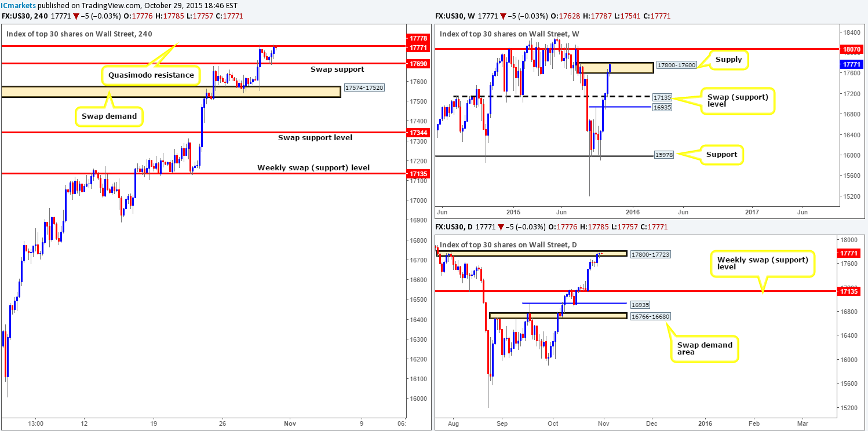
Task: Click the red 17771 price label on daily chart
Action: tap(849, 253)
